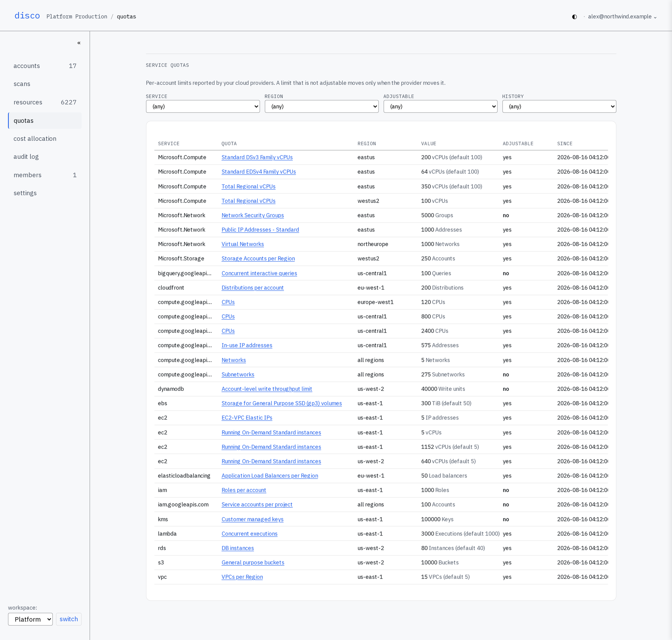Open audit log page
The width and height of the screenshot is (672, 640).
[x=45, y=157]
